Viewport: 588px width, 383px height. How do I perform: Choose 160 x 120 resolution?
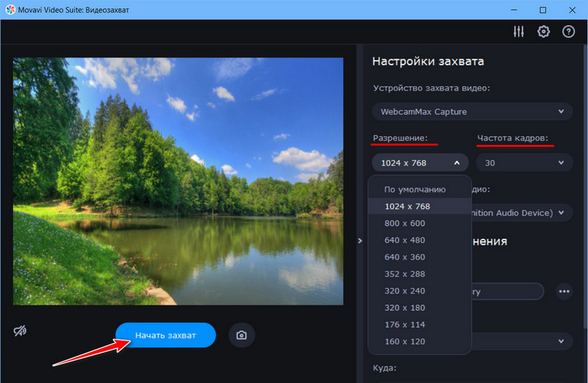[420, 341]
